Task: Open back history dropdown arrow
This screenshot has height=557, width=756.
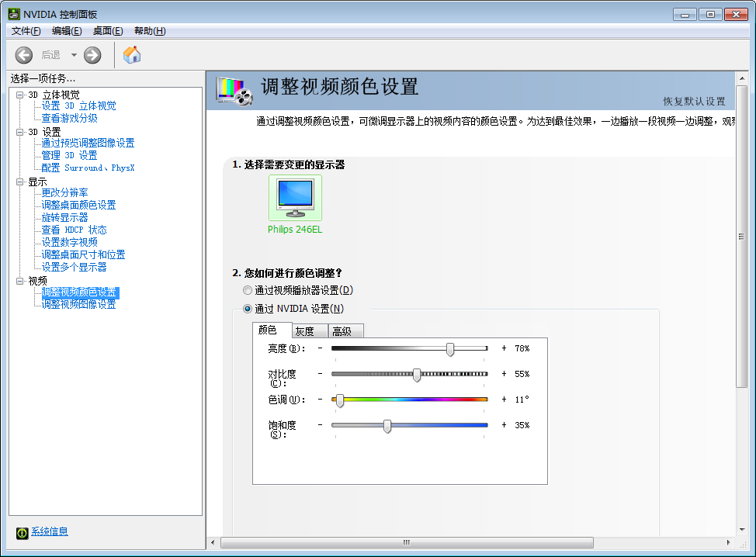Action: pos(74,55)
